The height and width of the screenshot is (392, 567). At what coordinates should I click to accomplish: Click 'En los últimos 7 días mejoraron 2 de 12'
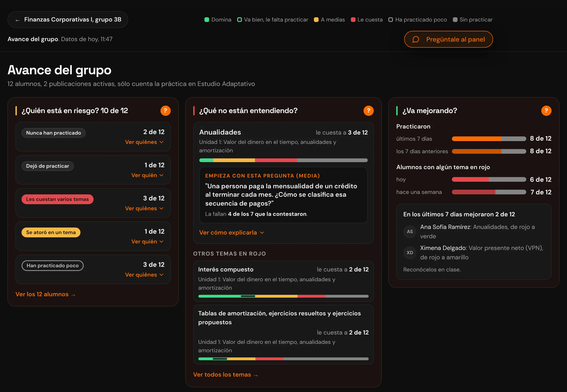459,214
